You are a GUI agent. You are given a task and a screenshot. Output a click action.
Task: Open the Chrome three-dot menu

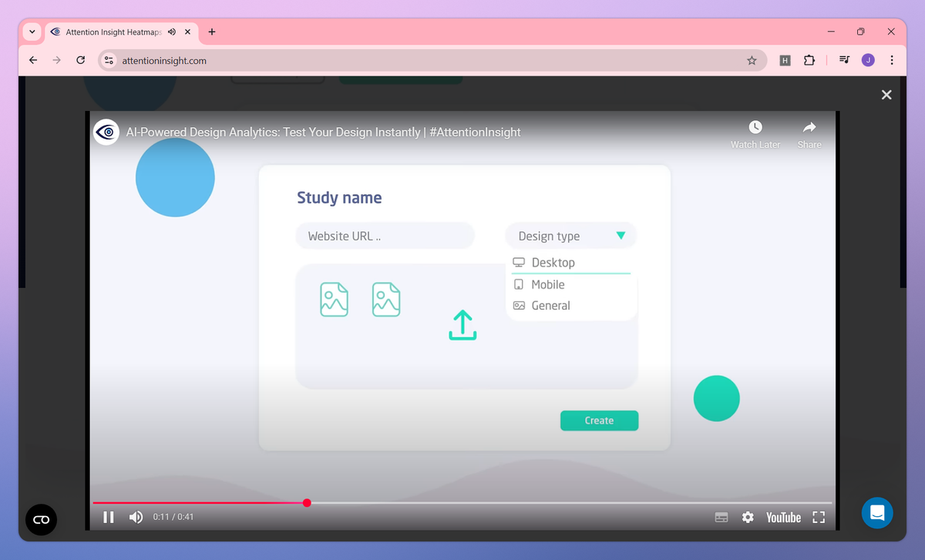tap(892, 59)
